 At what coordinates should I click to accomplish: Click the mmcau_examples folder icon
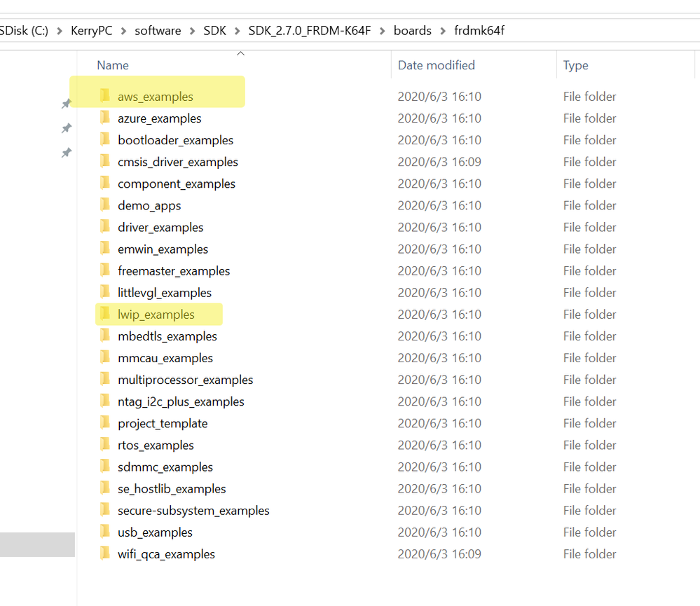pyautogui.click(x=105, y=357)
